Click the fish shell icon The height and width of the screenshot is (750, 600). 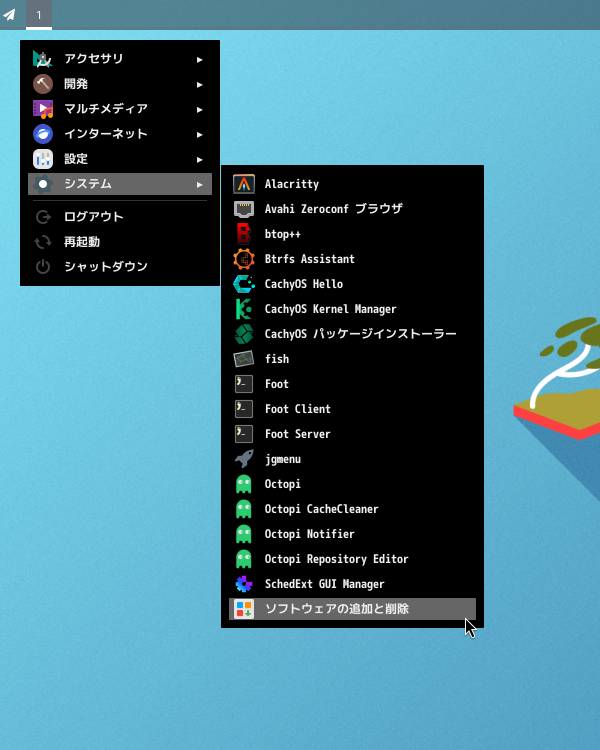point(244,359)
